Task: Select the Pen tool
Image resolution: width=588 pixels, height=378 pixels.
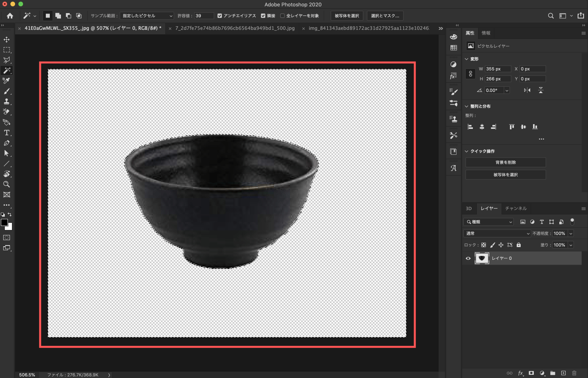Action: point(7,143)
